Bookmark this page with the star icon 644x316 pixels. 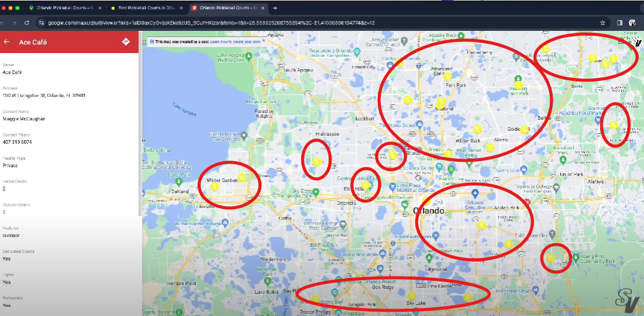pos(603,23)
